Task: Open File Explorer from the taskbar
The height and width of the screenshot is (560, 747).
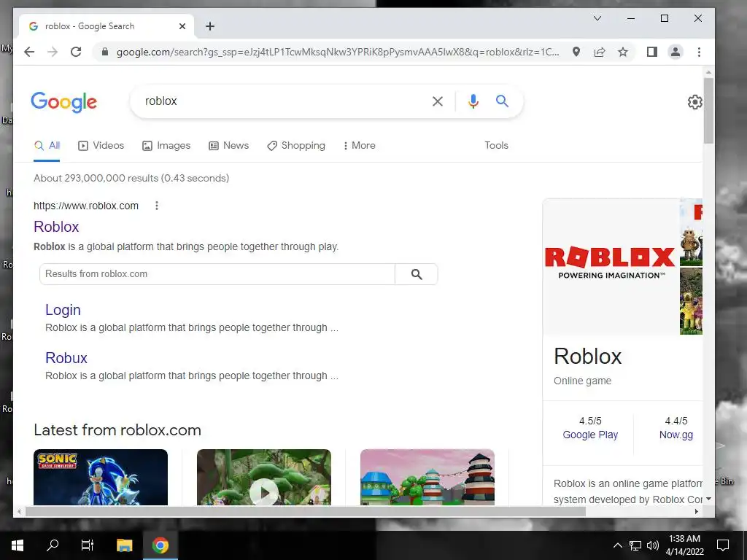Action: [x=124, y=545]
